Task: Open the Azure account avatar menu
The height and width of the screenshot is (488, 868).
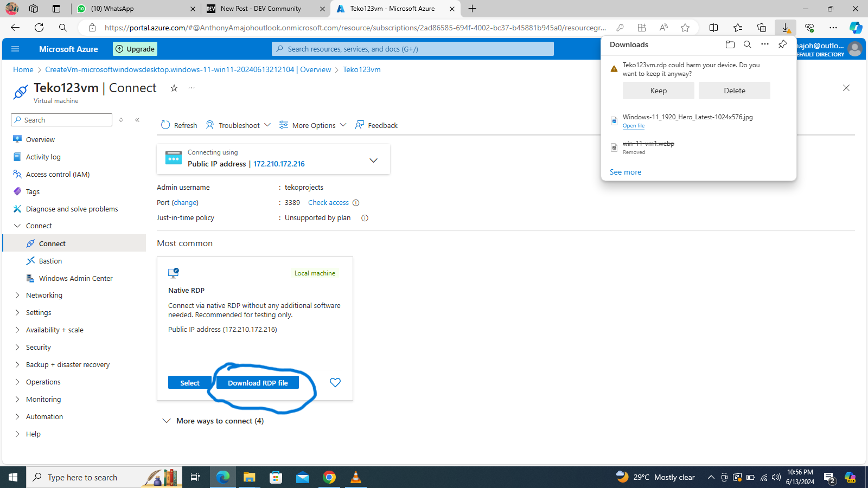Action: pyautogui.click(x=855, y=49)
